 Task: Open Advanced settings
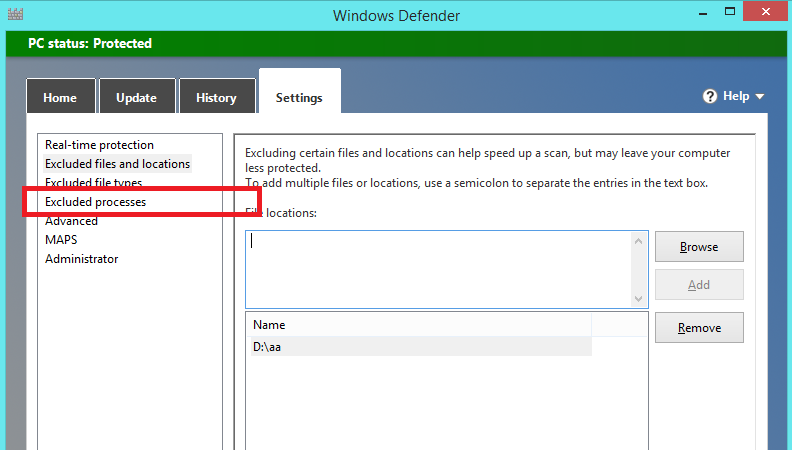tap(71, 221)
